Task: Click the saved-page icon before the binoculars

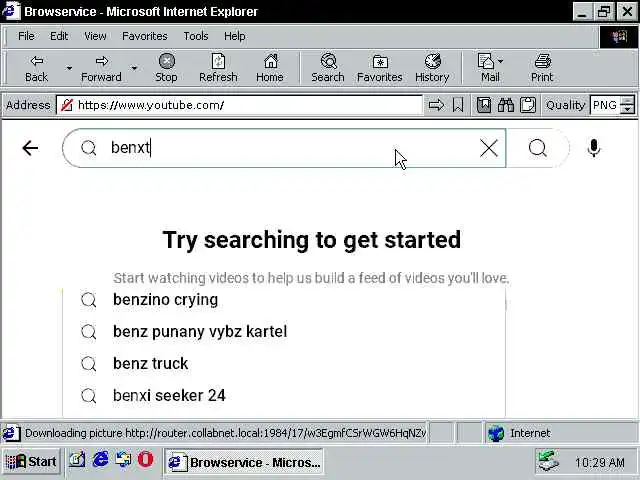Action: [x=484, y=105]
